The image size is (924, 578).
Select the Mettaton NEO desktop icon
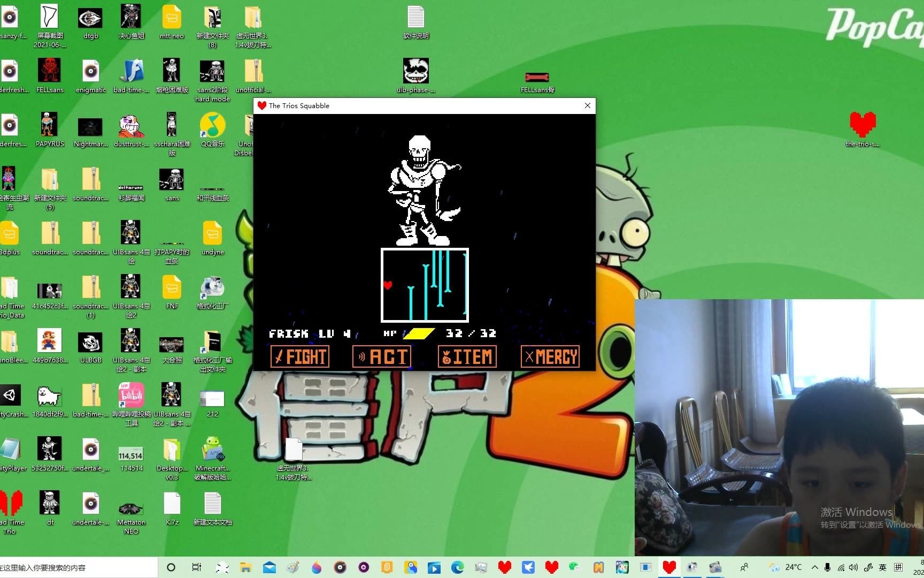pyautogui.click(x=132, y=518)
